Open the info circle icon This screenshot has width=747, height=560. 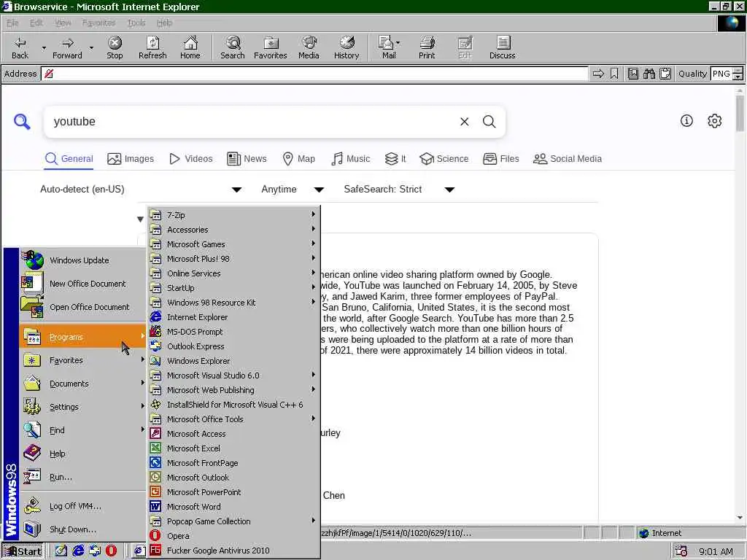[x=686, y=121]
